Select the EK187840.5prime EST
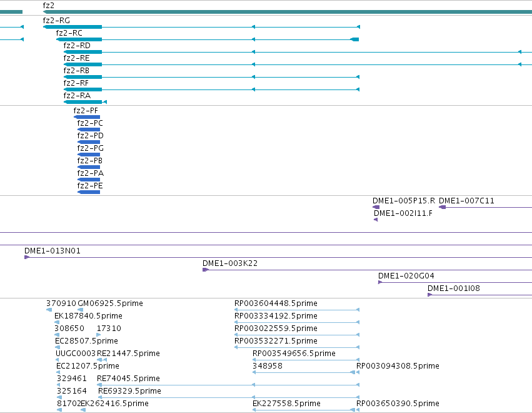Screen dimensions: 532x413 tap(57, 322)
